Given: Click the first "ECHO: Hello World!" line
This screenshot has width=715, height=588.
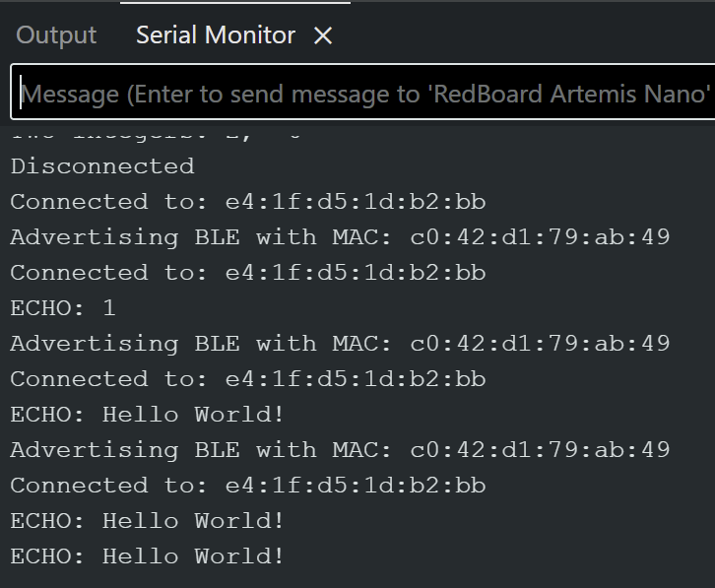Looking at the screenshot, I should [x=148, y=415].
